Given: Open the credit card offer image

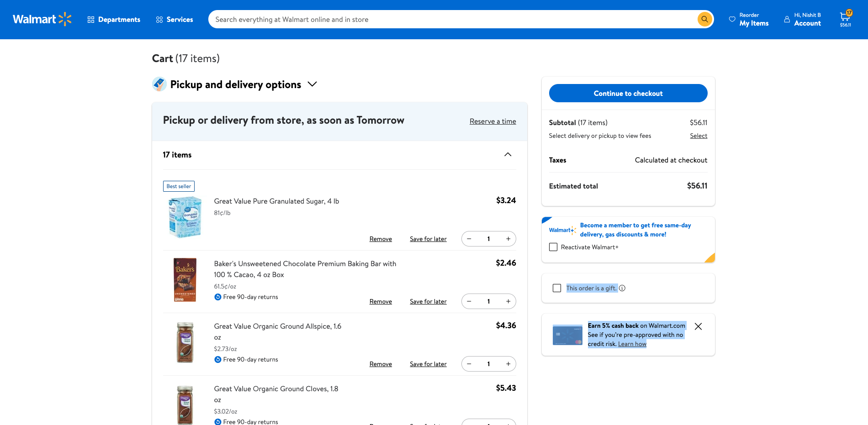Looking at the screenshot, I should point(567,335).
